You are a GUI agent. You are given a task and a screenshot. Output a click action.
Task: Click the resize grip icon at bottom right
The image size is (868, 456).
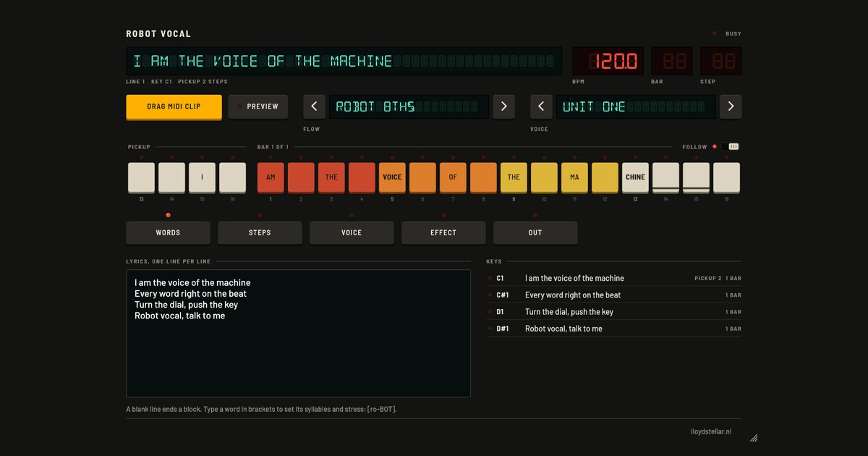pyautogui.click(x=753, y=437)
